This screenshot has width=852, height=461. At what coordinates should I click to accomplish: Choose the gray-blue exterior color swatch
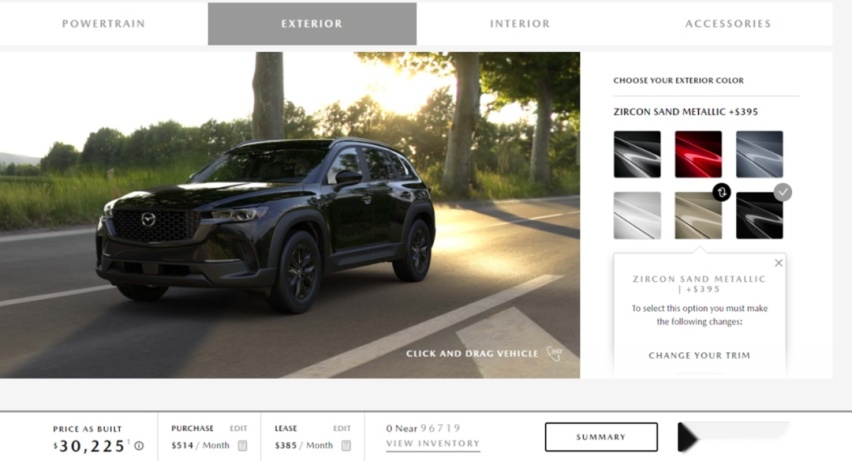tap(760, 154)
